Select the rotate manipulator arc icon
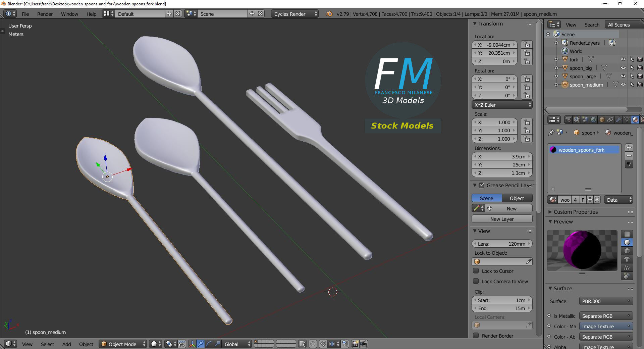This screenshot has width=644, height=349. [209, 344]
